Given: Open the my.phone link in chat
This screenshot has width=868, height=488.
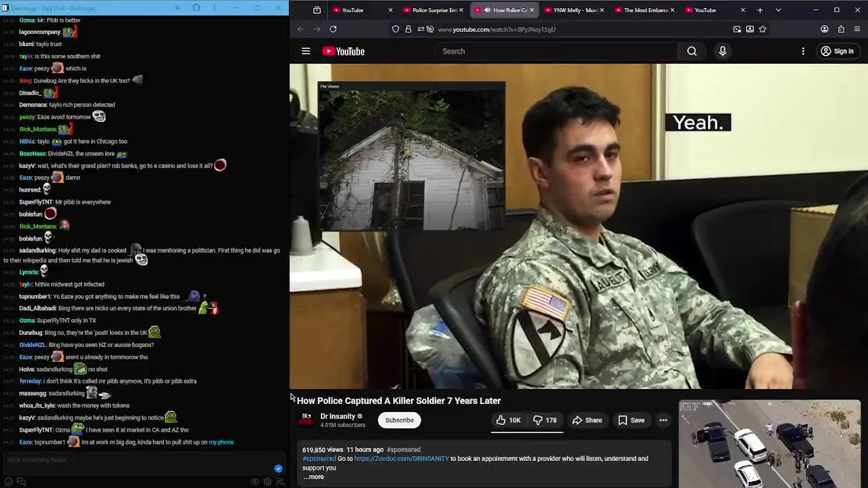Looking at the screenshot, I should point(221,443).
